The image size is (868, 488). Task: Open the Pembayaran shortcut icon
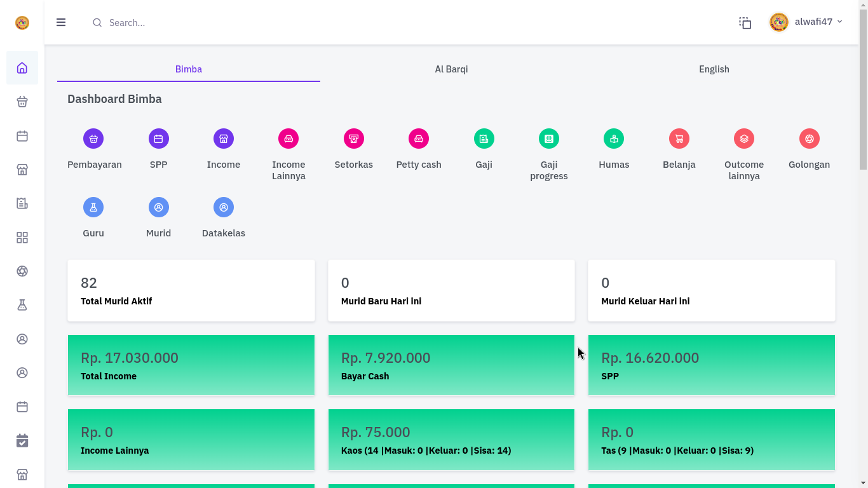93,139
